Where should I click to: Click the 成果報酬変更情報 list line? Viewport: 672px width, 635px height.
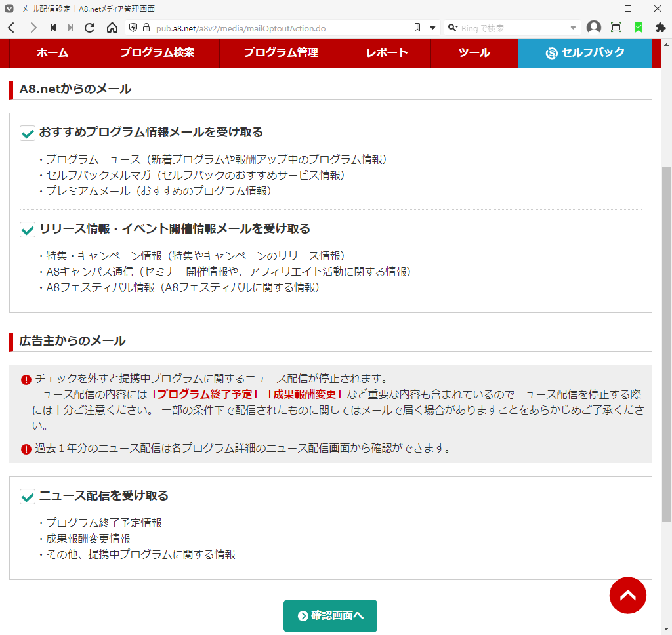(85, 539)
